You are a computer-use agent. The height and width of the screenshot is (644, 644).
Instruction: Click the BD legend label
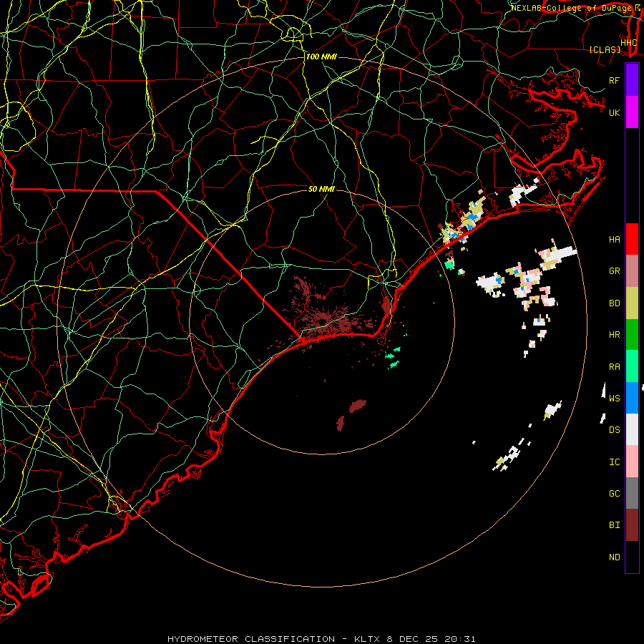coord(615,303)
